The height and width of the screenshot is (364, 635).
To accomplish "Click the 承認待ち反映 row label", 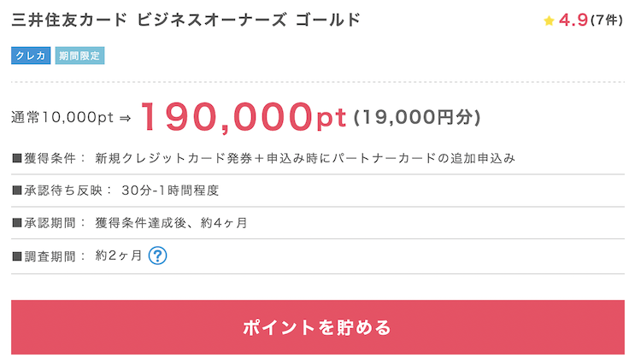I will (62, 191).
